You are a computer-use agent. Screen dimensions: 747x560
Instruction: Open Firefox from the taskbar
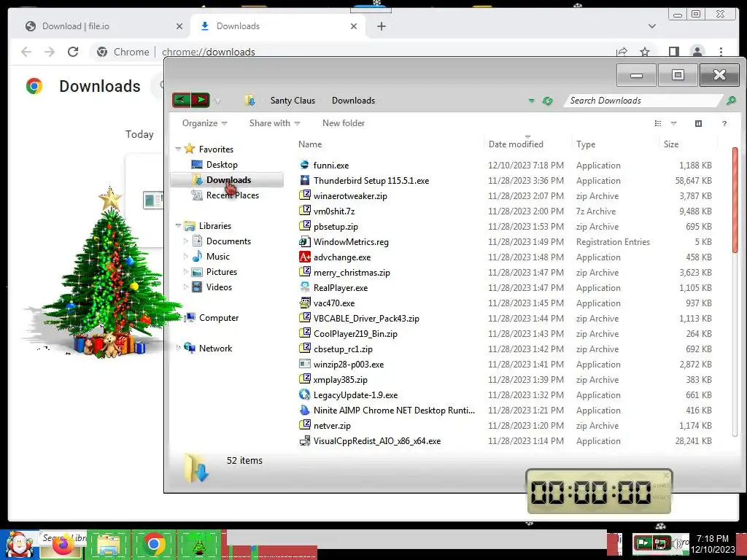tap(63, 544)
